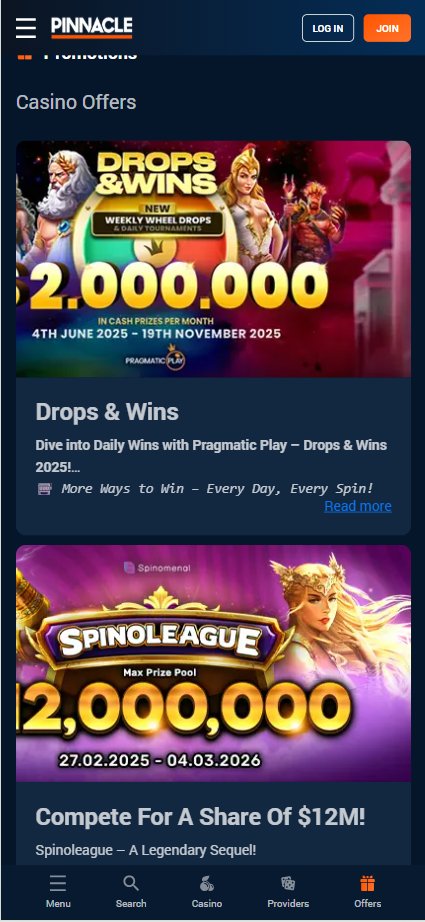Open the bottom bar Menu icon

[x=58, y=883]
